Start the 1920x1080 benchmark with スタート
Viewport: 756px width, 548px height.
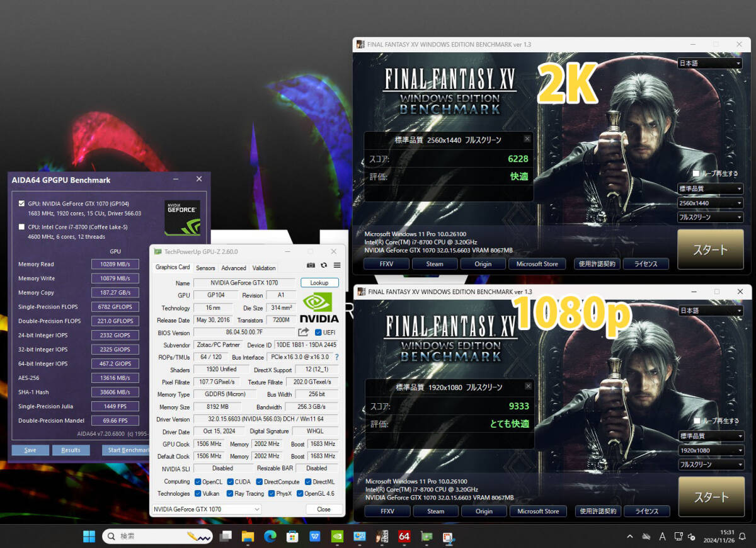coord(711,497)
